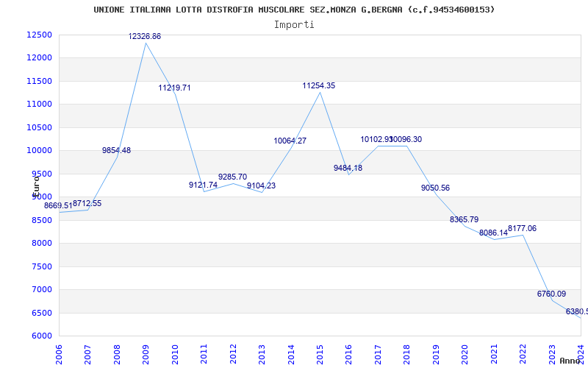
Task: Click the x-axis year 2017
Action: pos(378,355)
